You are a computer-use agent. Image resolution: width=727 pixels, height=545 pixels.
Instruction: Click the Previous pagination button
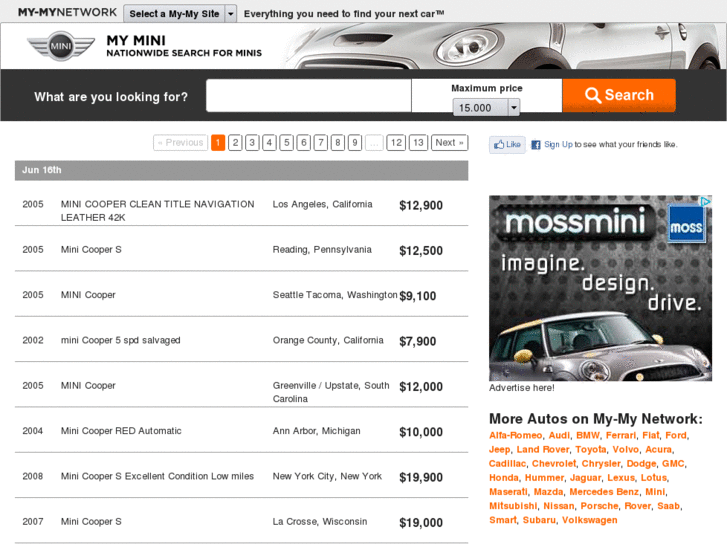click(x=180, y=143)
